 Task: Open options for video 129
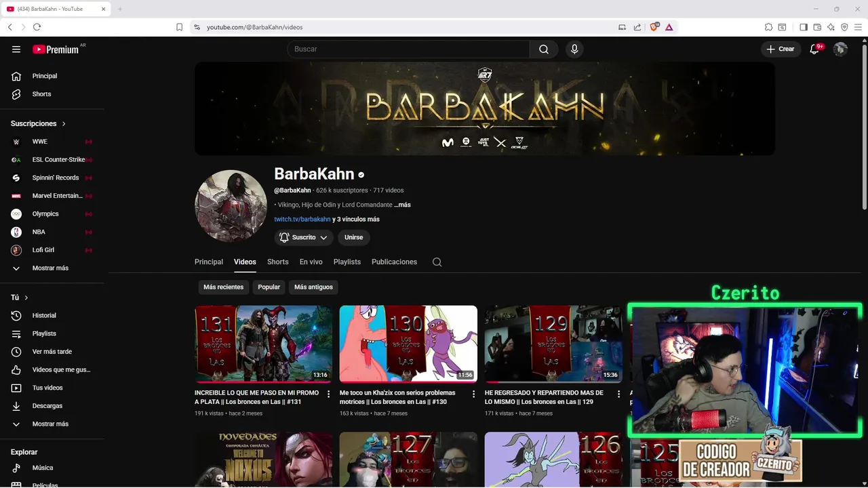tap(618, 394)
